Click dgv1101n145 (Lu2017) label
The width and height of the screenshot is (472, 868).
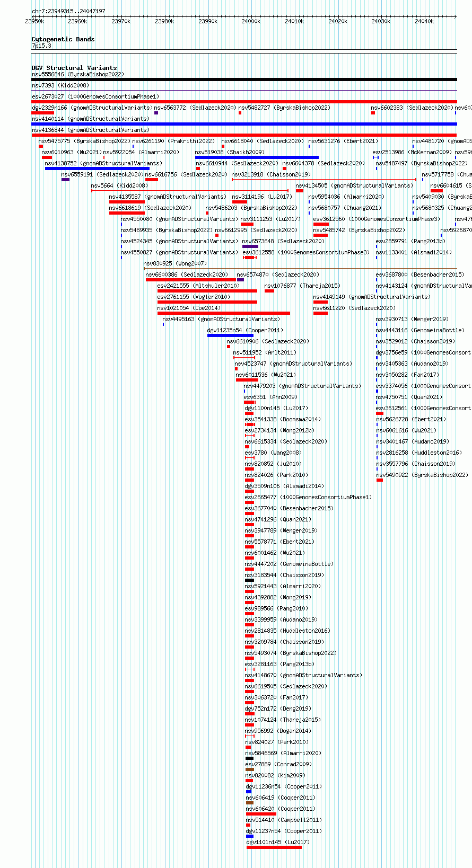pos(278,842)
